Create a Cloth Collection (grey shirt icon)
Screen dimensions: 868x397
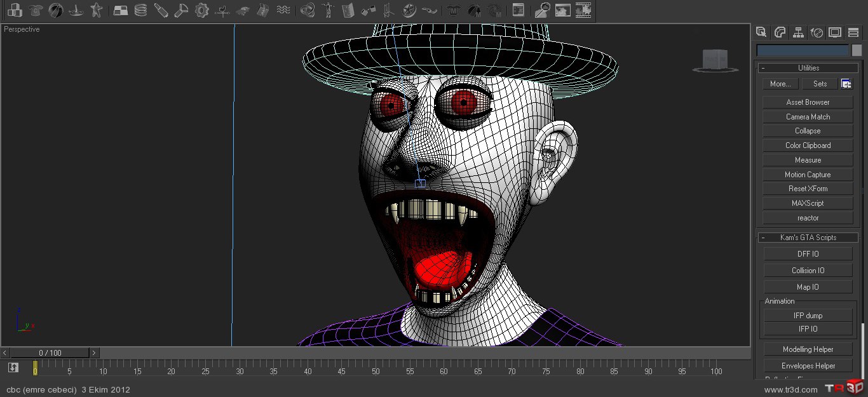pyautogui.click(x=35, y=10)
